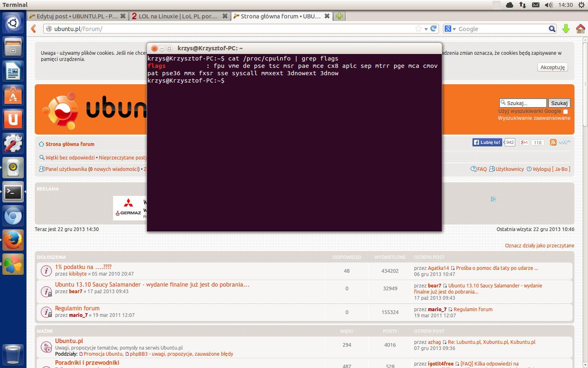The height and width of the screenshot is (368, 588).
Task: Click the clock showing 14:30
Action: tap(566, 5)
